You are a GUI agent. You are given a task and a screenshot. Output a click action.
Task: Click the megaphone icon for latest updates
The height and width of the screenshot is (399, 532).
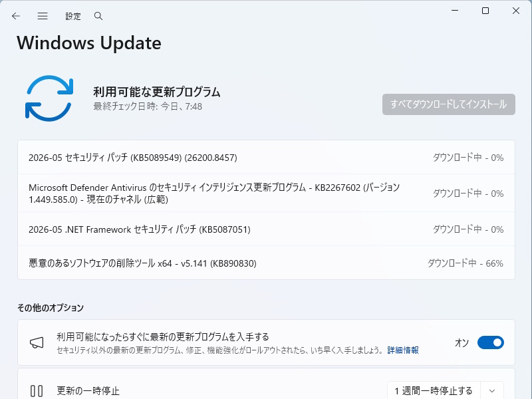pos(37,342)
